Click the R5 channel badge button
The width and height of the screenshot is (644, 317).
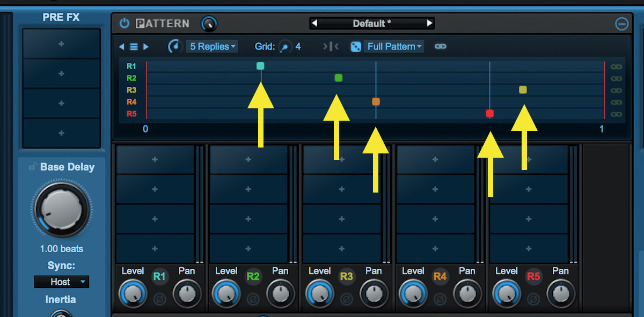point(533,277)
